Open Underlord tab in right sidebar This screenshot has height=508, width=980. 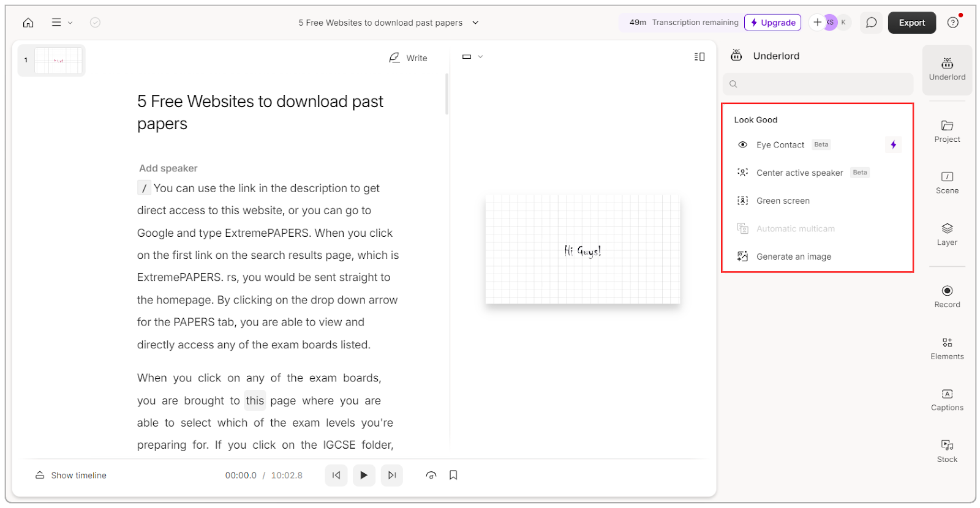point(947,69)
